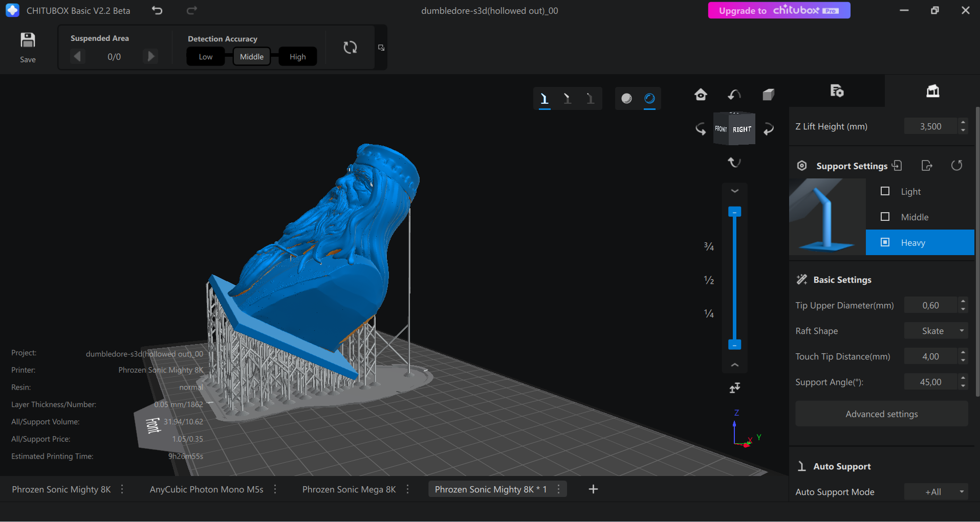Image resolution: width=980 pixels, height=522 pixels.
Task: Click upper handle of layer slider
Action: pos(734,212)
